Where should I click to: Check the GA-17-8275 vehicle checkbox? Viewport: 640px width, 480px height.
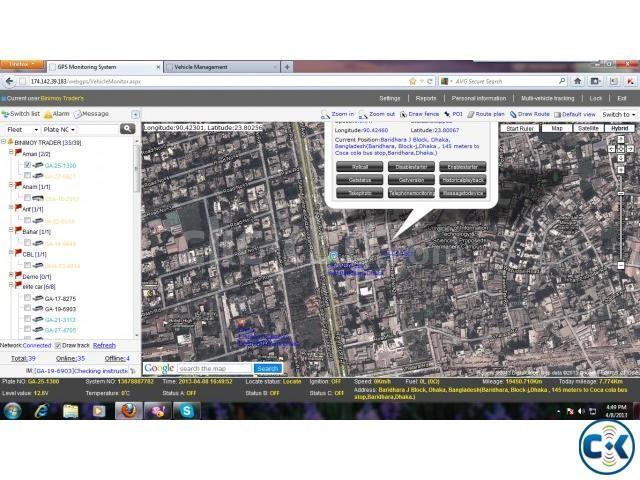click(28, 299)
